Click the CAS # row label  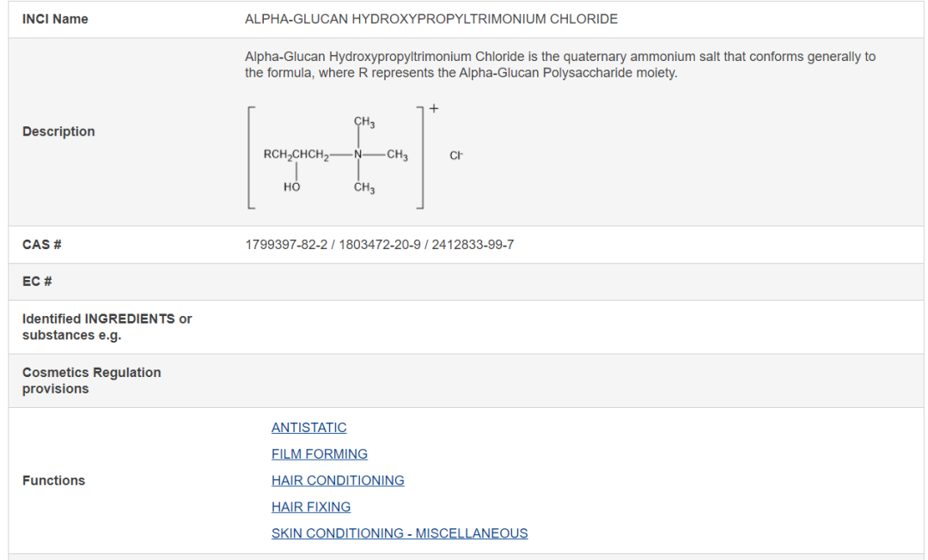pyautogui.click(x=42, y=245)
